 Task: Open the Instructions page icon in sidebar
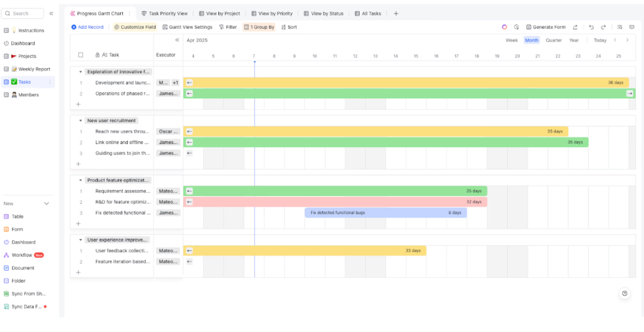click(x=6, y=30)
